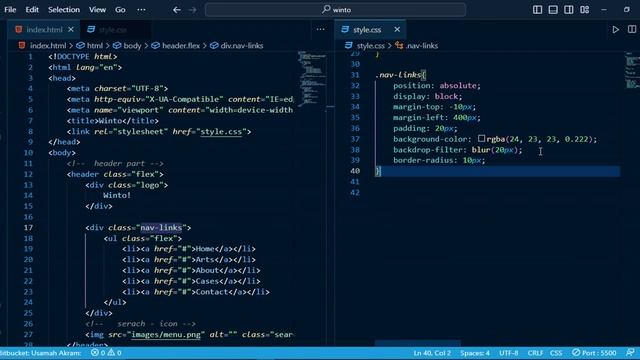Click the position: absolute declaration

(437, 85)
